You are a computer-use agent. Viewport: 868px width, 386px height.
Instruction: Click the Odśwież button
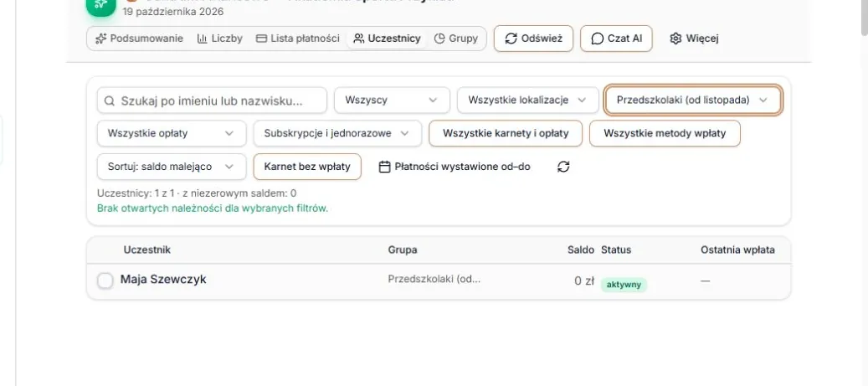[534, 39]
